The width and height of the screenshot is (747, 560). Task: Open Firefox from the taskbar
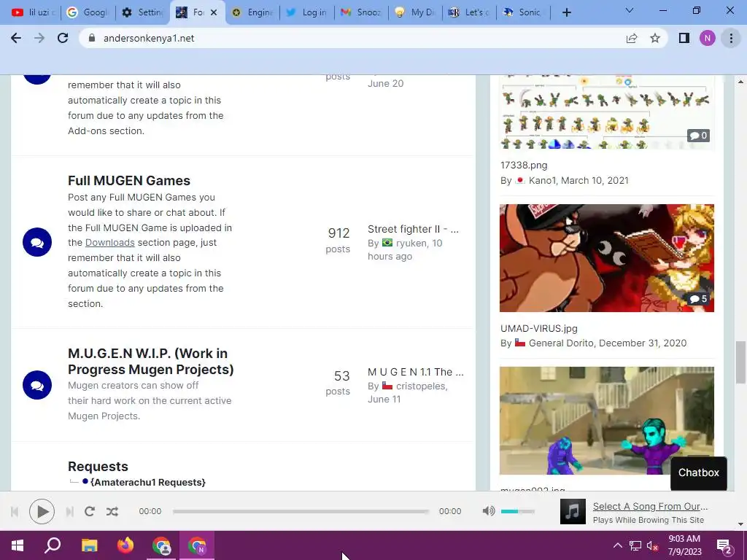[x=125, y=545]
